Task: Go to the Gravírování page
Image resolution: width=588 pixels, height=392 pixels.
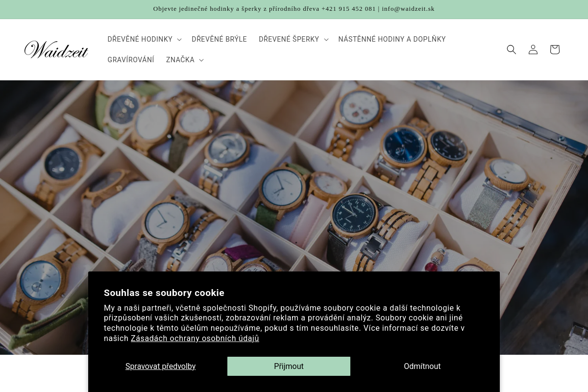Action: 131,60
